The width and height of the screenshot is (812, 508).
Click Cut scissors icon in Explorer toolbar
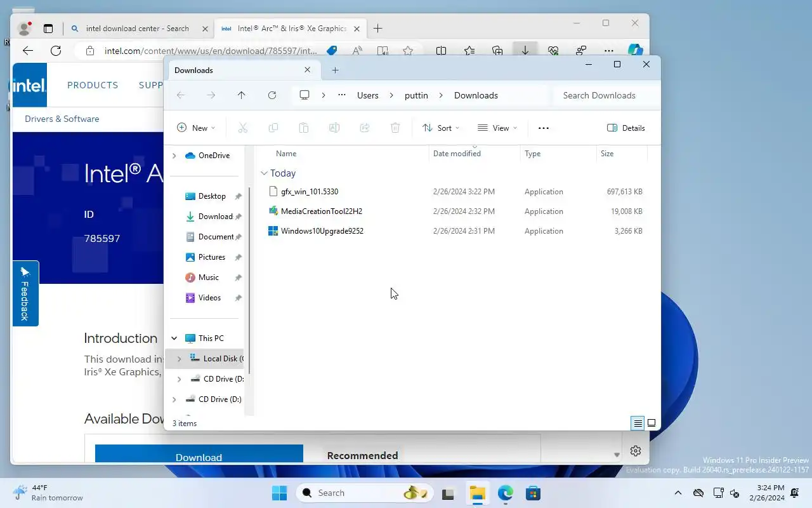pos(242,128)
